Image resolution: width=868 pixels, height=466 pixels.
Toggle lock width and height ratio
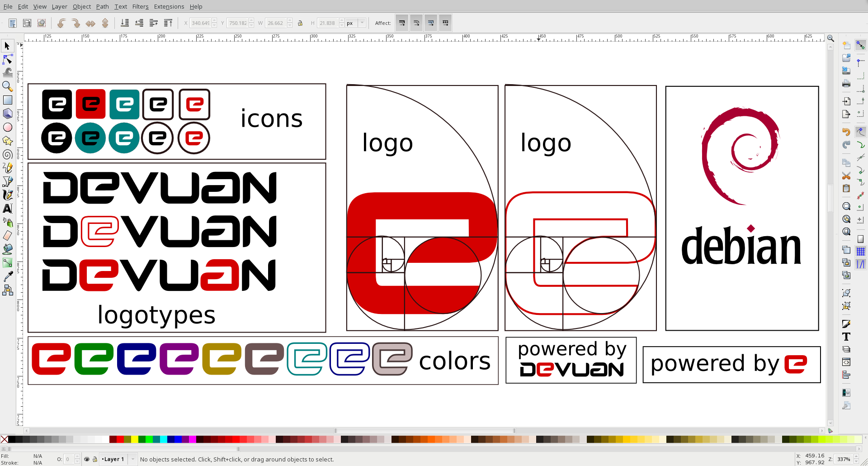pyautogui.click(x=300, y=23)
